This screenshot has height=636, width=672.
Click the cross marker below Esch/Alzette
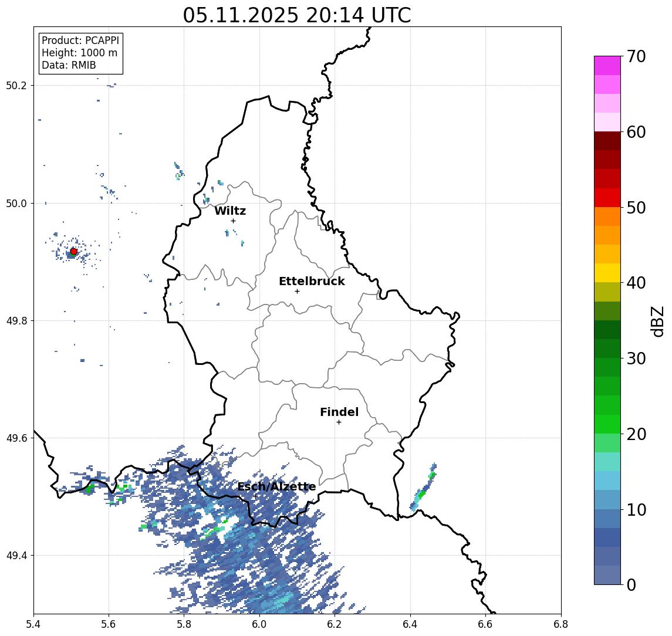(255, 497)
